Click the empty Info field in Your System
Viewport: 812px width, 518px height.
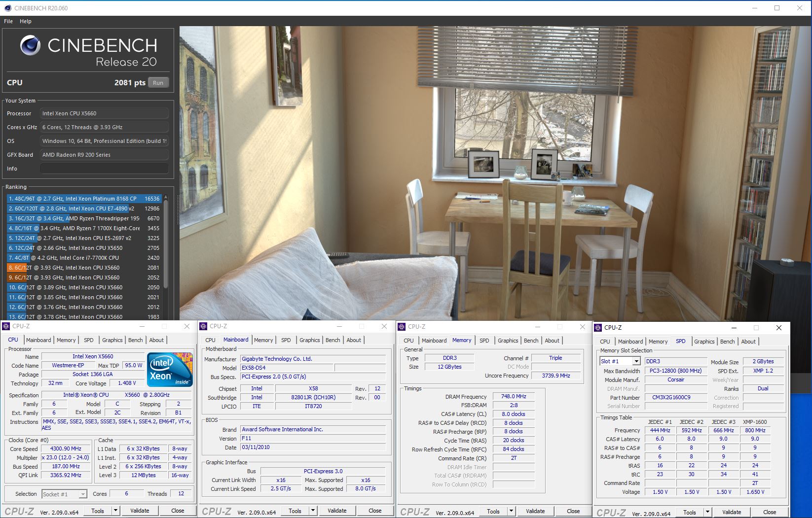pos(104,169)
